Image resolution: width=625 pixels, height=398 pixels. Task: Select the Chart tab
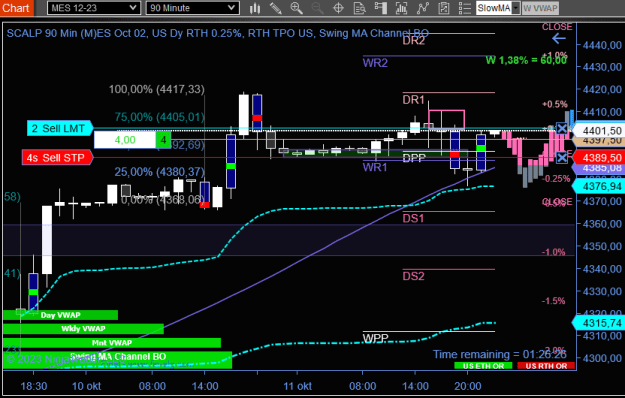point(16,8)
